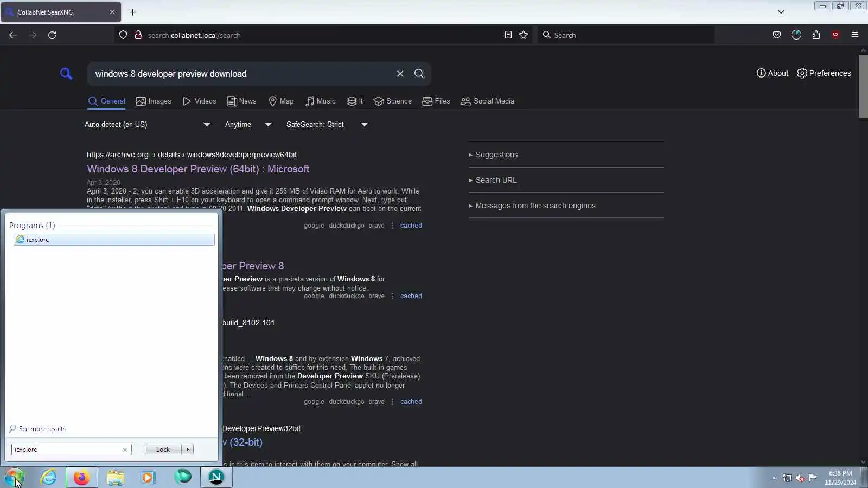Expand the Search URL section

click(x=496, y=180)
